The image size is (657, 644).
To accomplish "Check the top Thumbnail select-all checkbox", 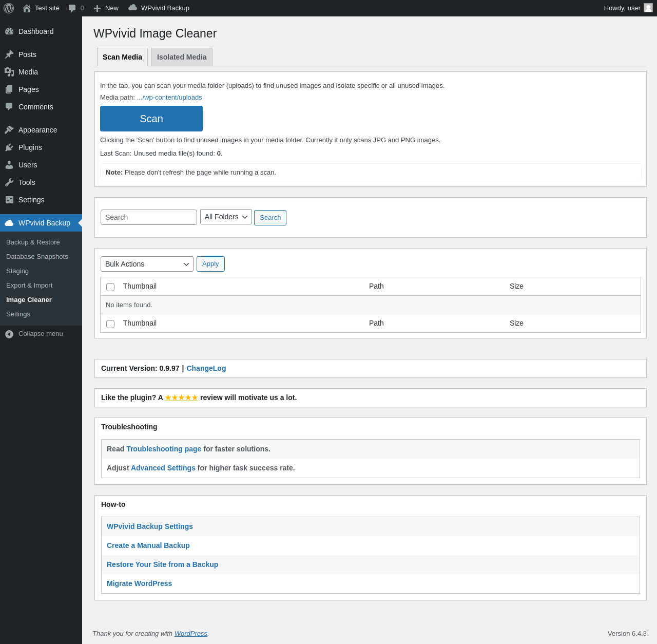I will pos(110,287).
